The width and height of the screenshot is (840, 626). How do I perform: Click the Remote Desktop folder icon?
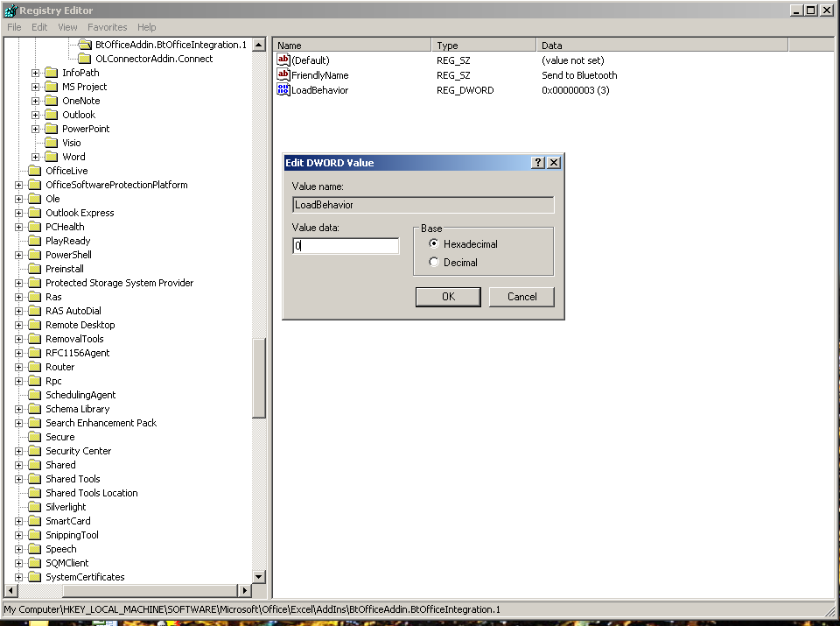tap(35, 325)
